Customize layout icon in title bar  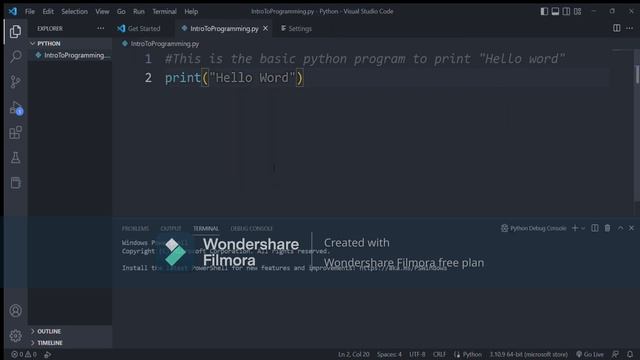click(x=577, y=11)
